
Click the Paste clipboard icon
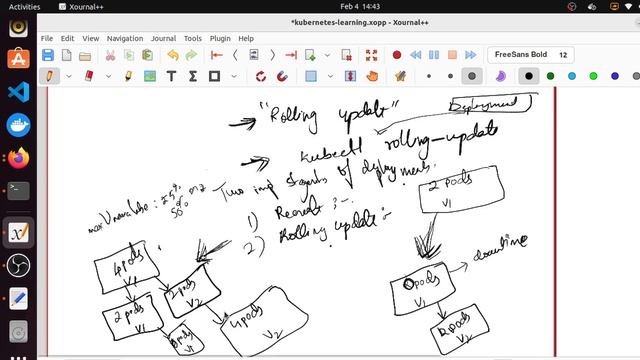click(147, 55)
